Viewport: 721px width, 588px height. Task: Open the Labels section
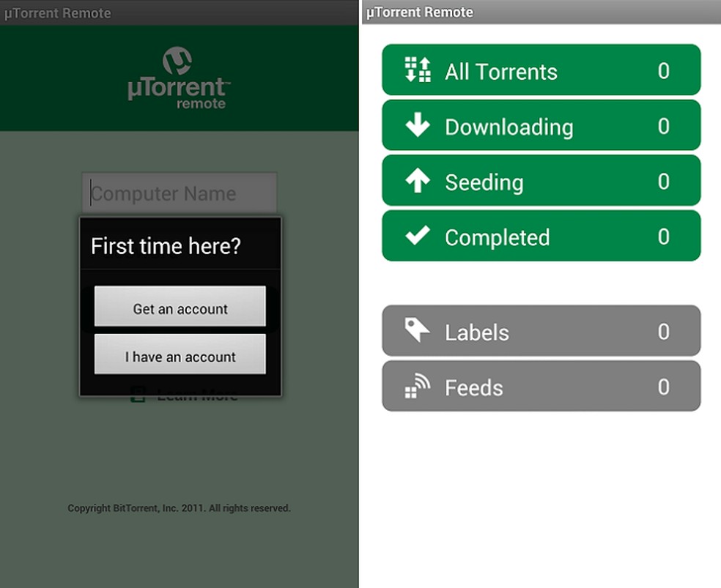click(541, 330)
